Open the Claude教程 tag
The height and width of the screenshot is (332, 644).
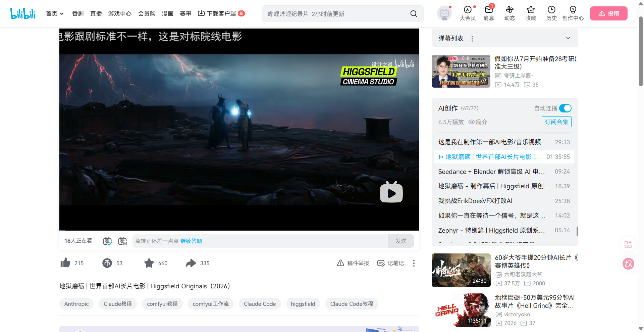(118, 304)
